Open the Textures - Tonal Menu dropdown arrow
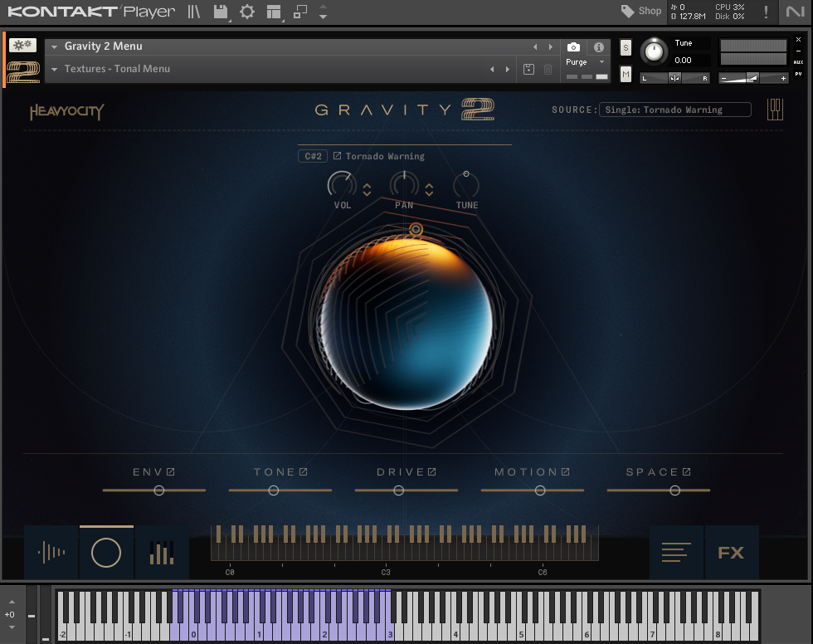The image size is (813, 644). [54, 69]
